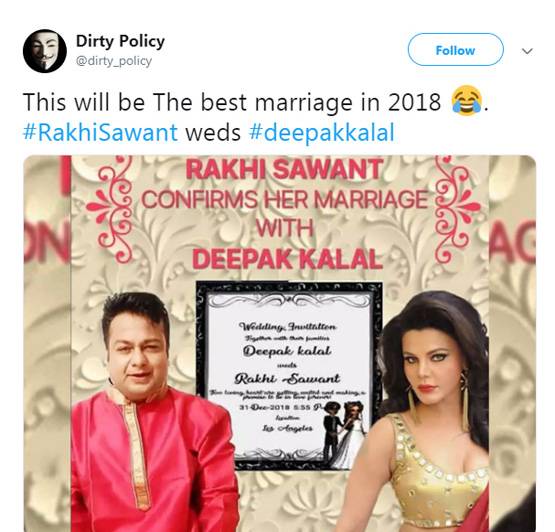Click the RAKHI SAWANT headline in image
Image resolution: width=555 pixels, height=532 pixels.
(285, 170)
